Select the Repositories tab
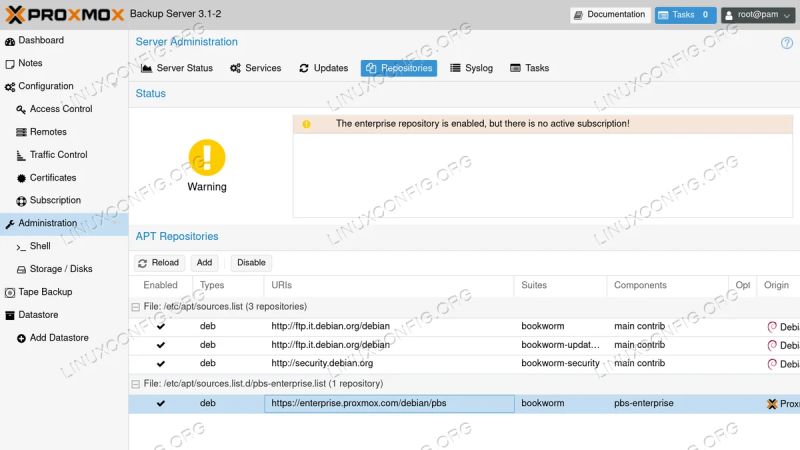The height and width of the screenshot is (450, 800). pyautogui.click(x=398, y=68)
